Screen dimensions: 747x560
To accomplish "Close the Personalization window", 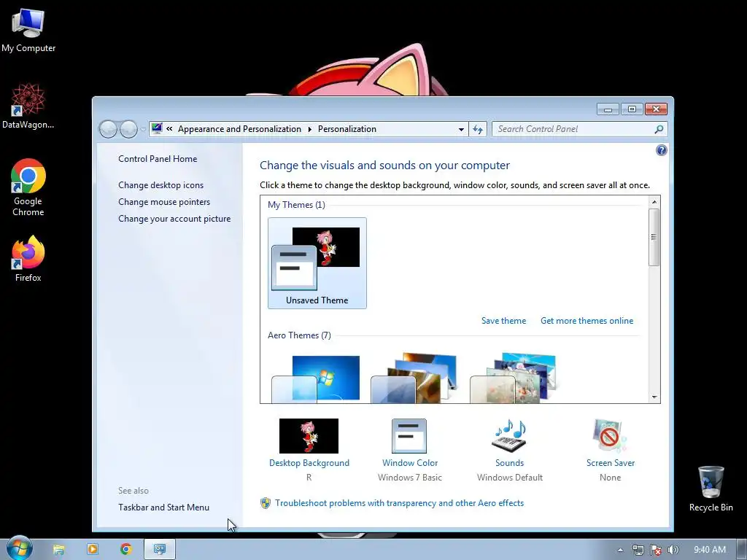I will tap(656, 109).
